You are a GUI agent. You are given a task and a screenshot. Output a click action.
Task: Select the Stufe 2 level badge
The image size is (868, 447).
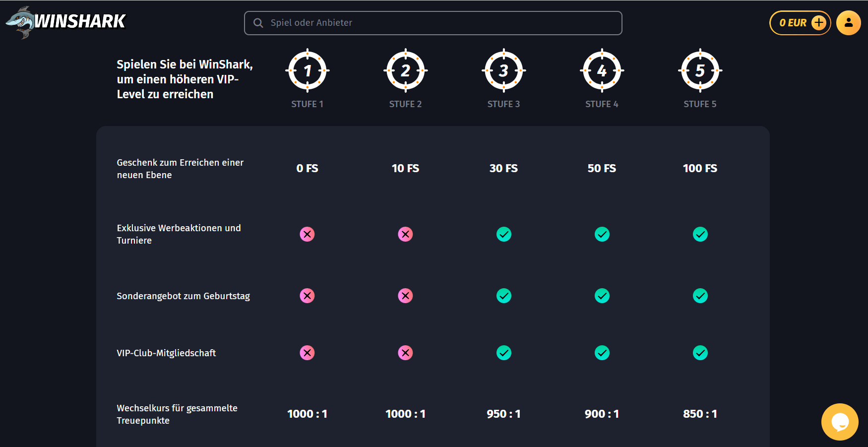click(406, 70)
